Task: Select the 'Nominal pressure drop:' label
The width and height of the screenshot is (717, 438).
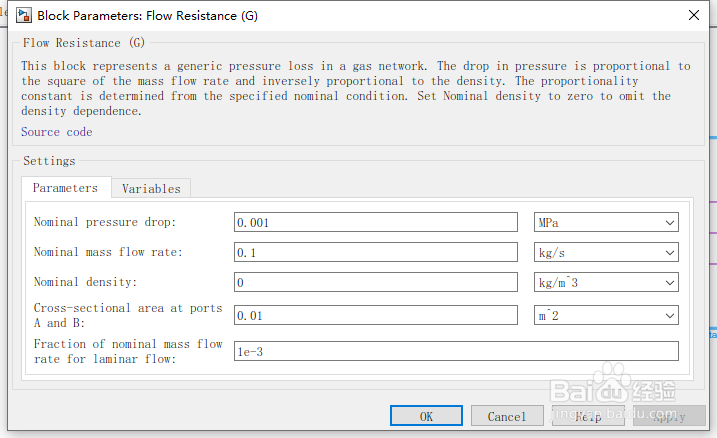Action: point(105,222)
